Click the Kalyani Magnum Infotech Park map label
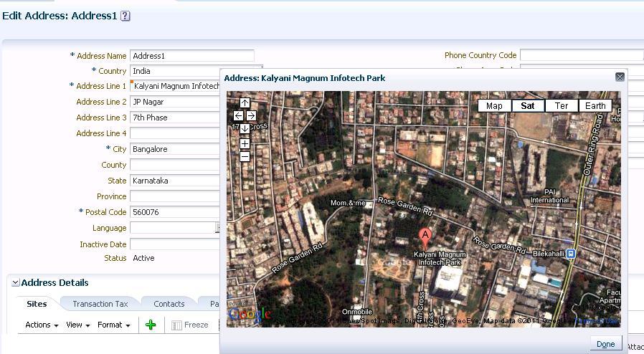 [x=440, y=259]
